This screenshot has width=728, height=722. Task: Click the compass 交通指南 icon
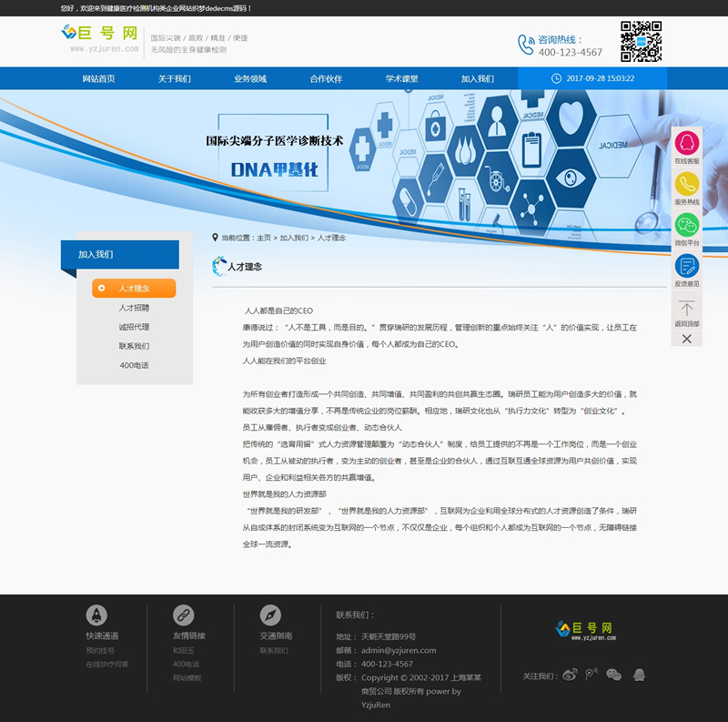pyautogui.click(x=270, y=615)
